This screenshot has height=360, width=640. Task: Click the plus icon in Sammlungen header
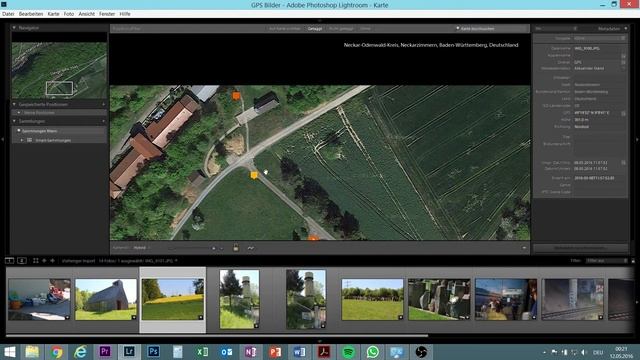(103, 121)
